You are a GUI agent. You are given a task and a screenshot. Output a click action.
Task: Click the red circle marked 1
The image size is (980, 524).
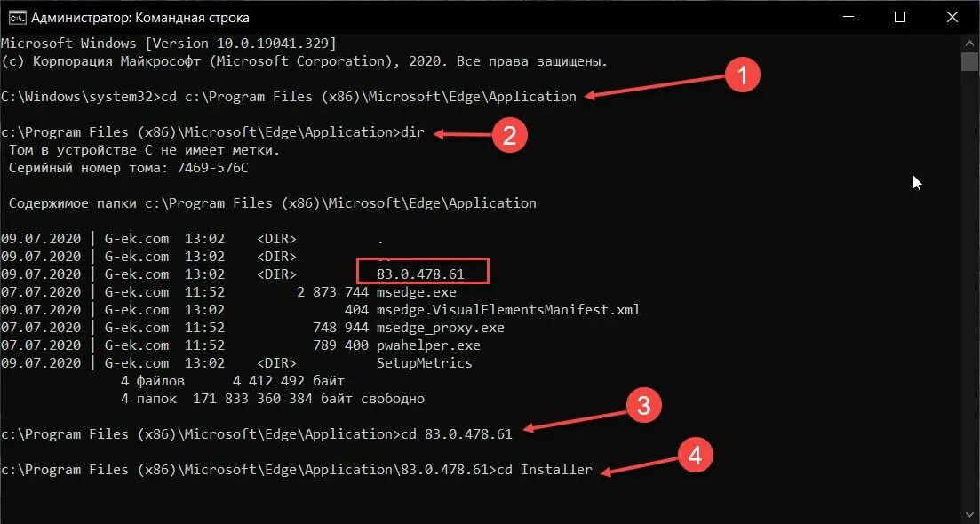click(x=742, y=75)
